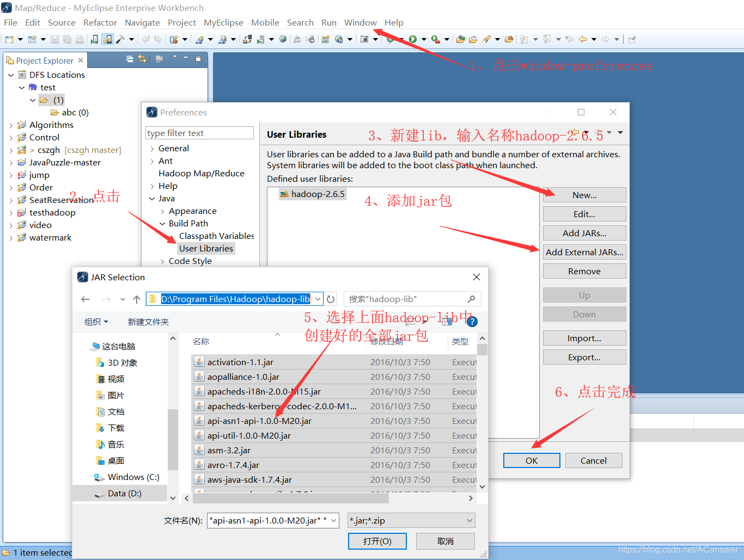Toggle Link with Editor in Project Explorer
This screenshot has height=560, width=744.
(142, 59)
